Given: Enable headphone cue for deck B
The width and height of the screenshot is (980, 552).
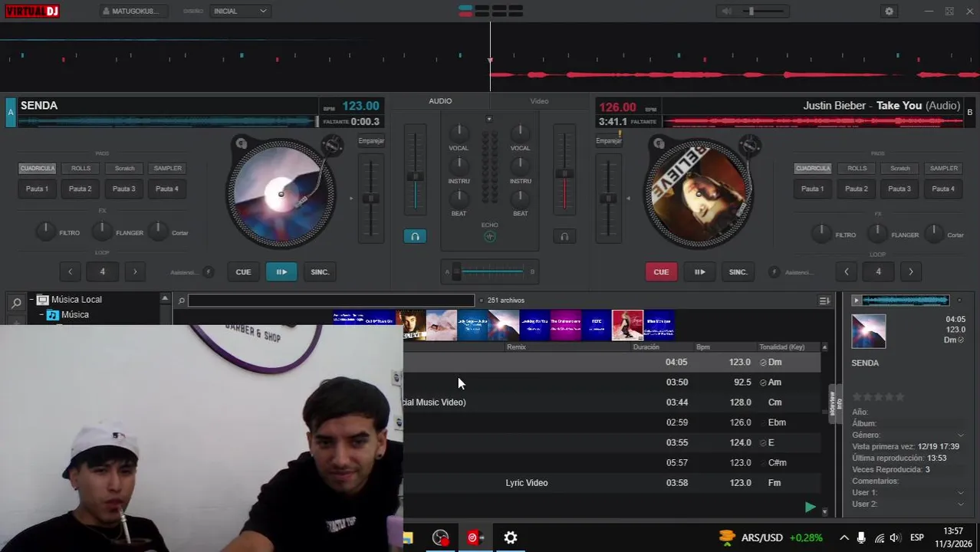Looking at the screenshot, I should tap(564, 236).
